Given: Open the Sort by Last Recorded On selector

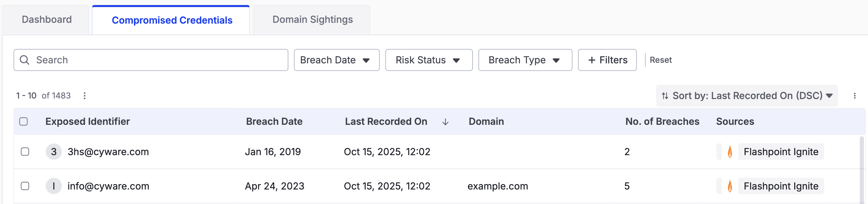Looking at the screenshot, I should click(747, 96).
